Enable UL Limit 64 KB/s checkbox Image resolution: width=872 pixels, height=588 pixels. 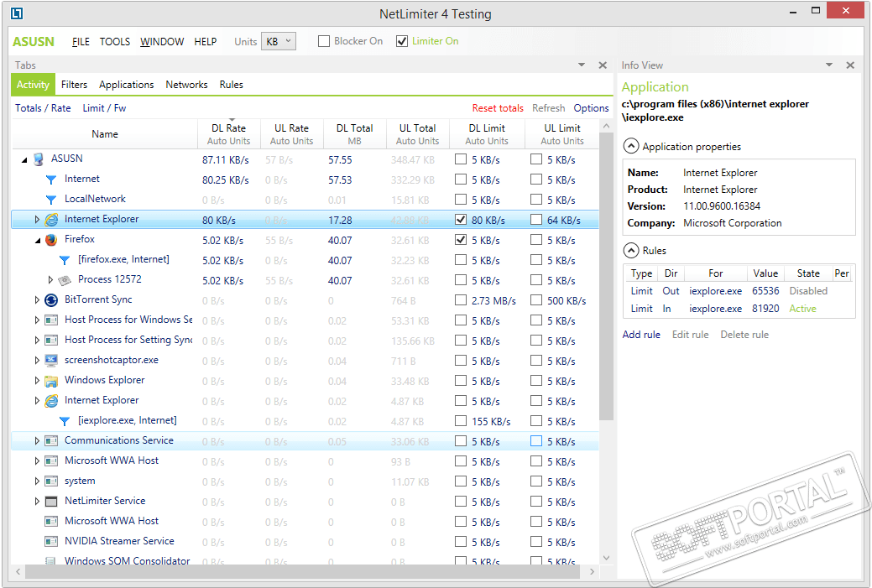coord(535,220)
